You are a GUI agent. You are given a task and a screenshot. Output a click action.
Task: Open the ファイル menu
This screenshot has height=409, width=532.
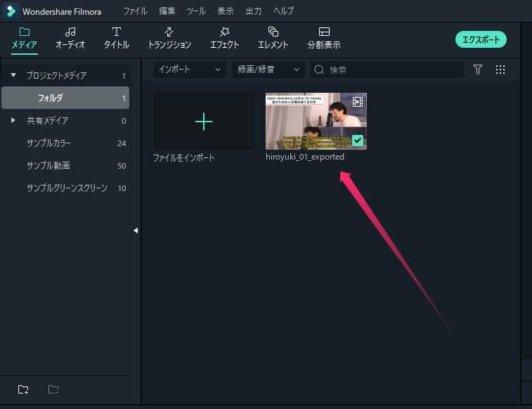click(135, 11)
